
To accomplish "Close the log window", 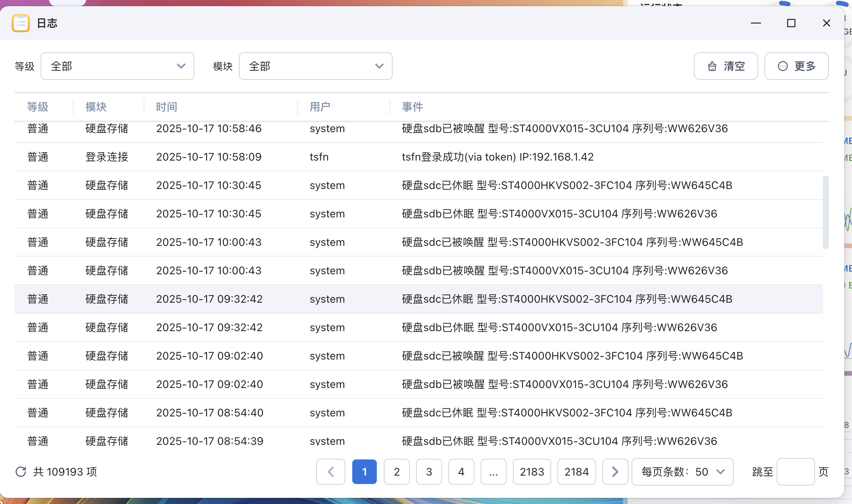I will [x=826, y=23].
